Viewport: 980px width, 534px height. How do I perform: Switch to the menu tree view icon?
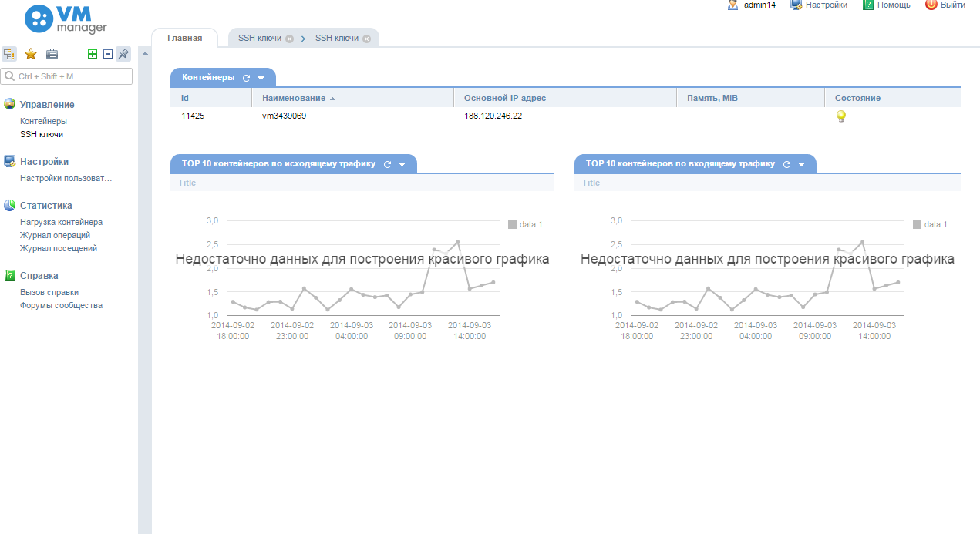coord(8,54)
